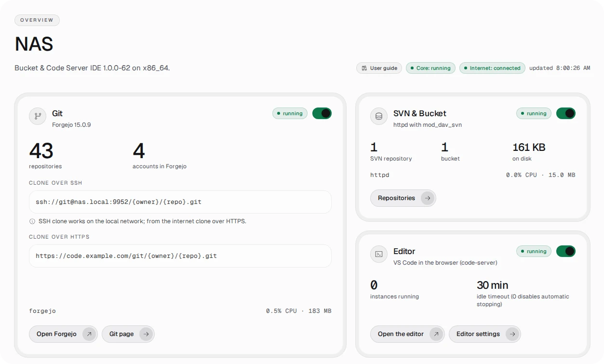Click the arrow icon on Git page

click(146, 334)
